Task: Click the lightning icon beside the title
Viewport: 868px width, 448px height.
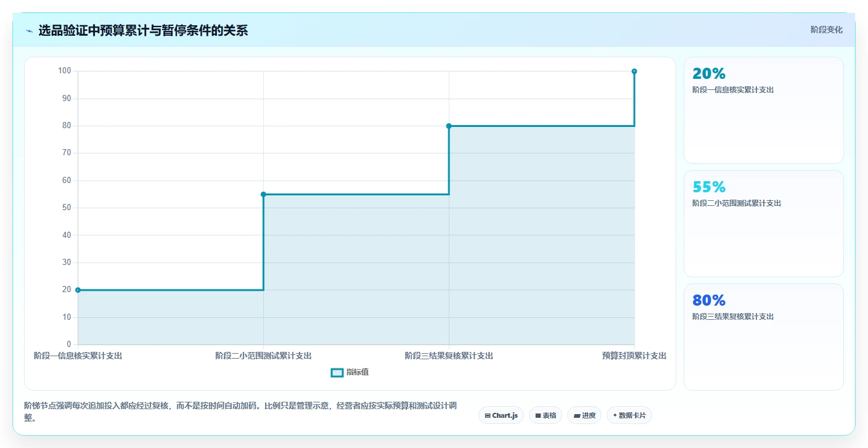Action: click(29, 31)
